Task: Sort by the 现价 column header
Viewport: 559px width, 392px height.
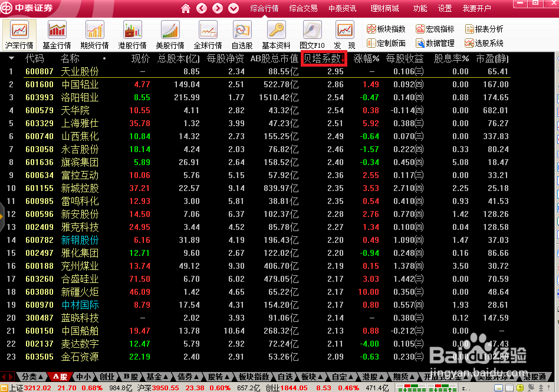Action: tap(140, 58)
